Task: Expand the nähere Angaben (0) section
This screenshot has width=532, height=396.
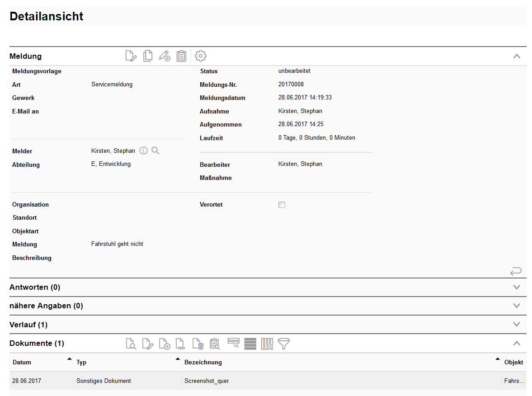Action: click(x=517, y=306)
